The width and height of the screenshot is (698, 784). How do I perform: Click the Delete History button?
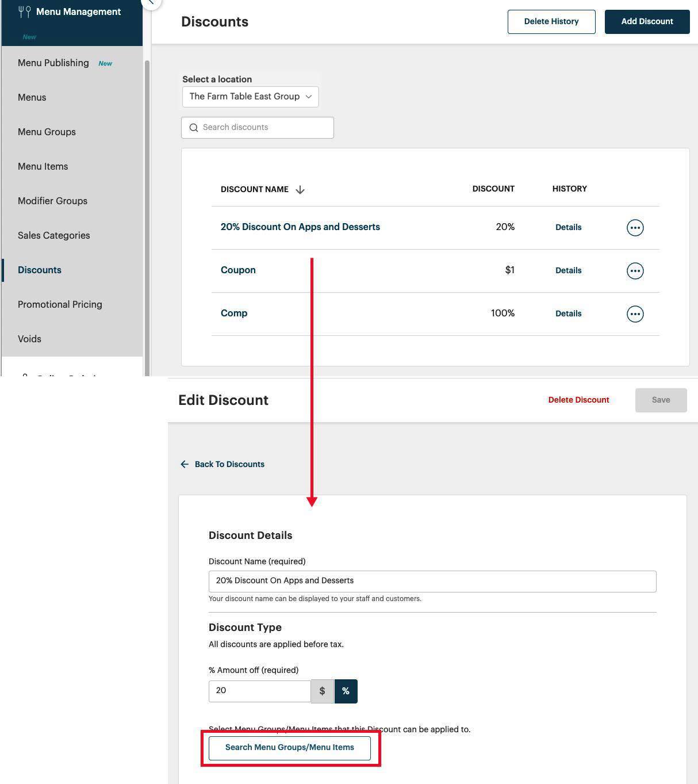point(551,21)
